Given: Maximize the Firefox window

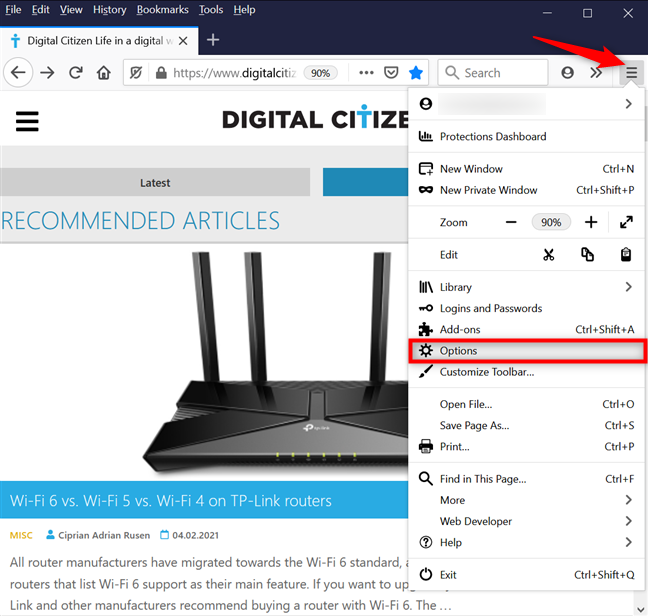Looking at the screenshot, I should click(x=587, y=13).
